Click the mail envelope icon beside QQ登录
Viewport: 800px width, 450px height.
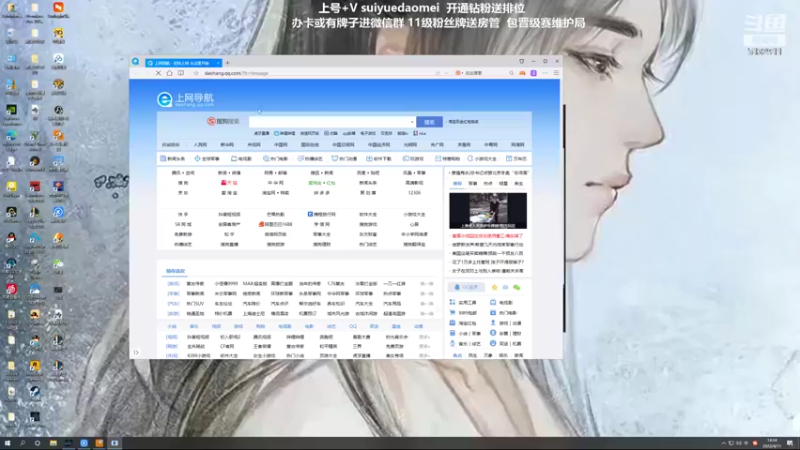pyautogui.click(x=505, y=287)
